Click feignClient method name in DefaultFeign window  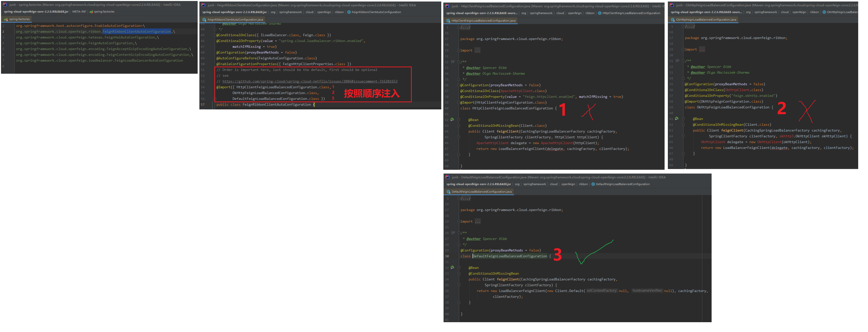pos(508,279)
